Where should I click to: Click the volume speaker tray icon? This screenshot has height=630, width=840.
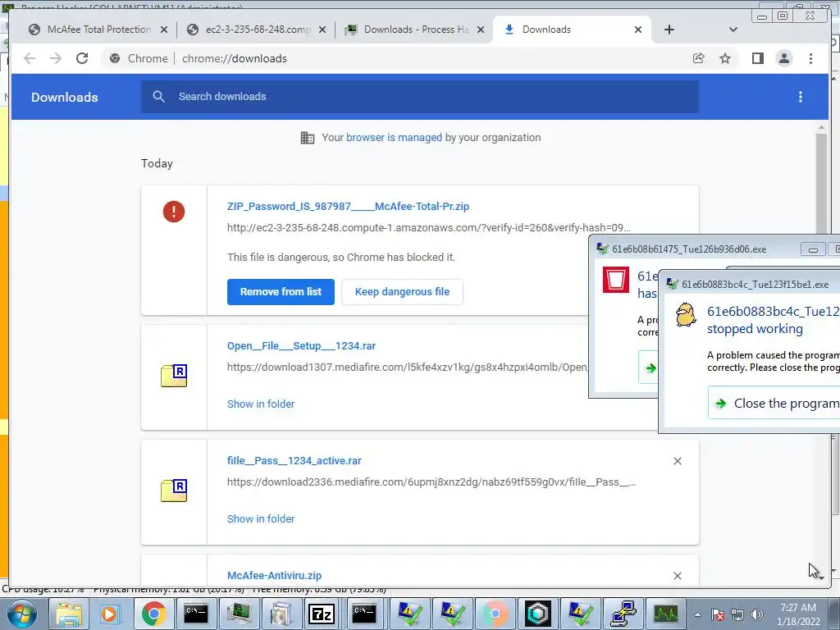tap(757, 614)
